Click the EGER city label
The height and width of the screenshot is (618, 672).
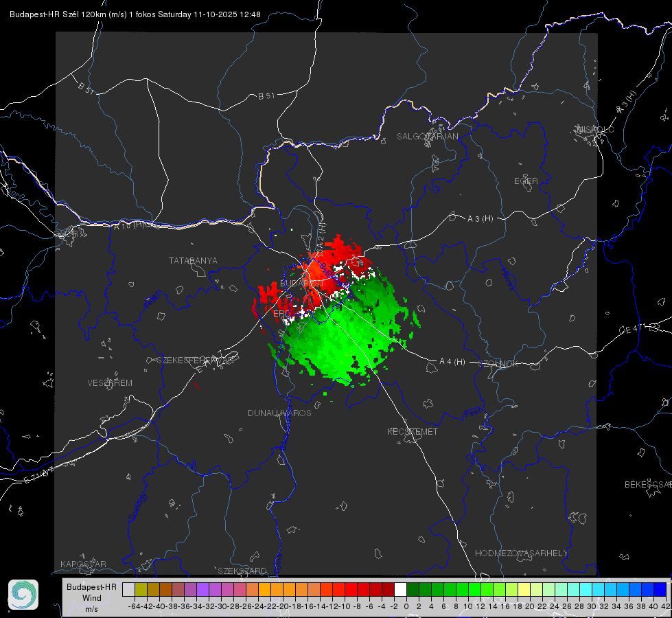point(526,181)
